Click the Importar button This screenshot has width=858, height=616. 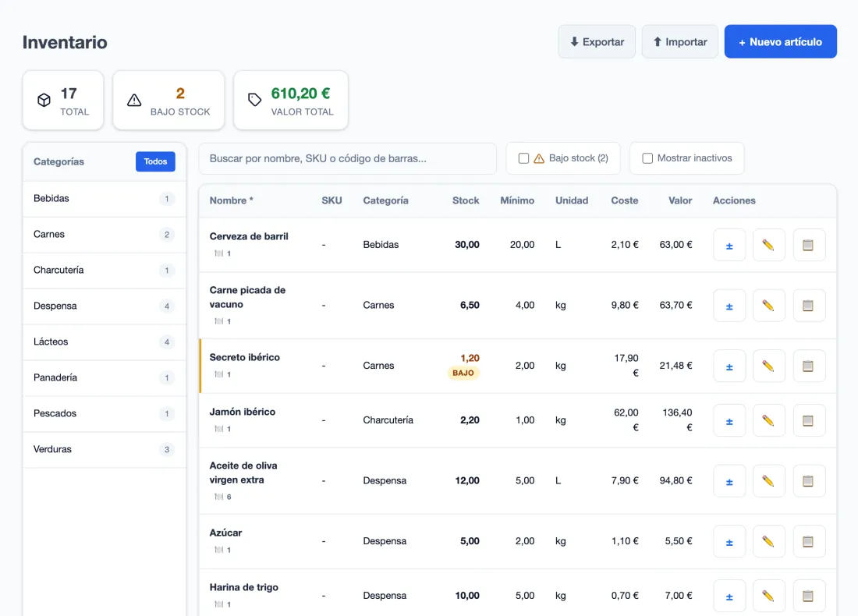679,41
